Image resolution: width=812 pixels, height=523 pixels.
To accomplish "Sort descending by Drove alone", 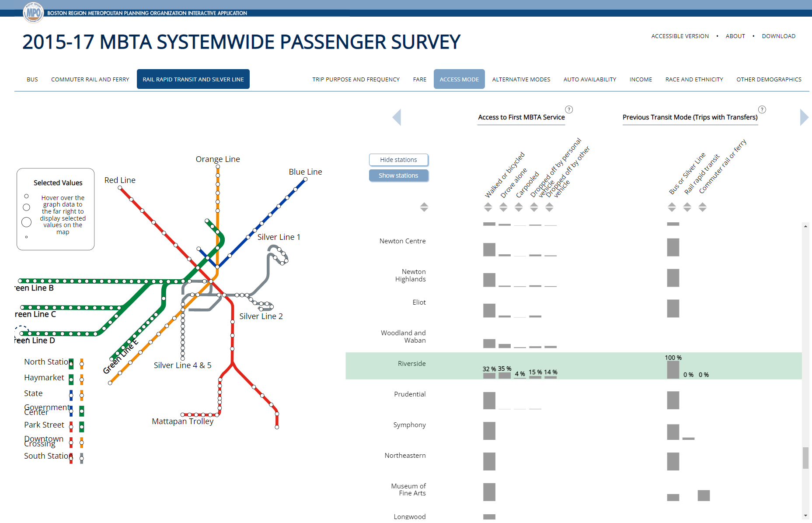I will tap(504, 210).
